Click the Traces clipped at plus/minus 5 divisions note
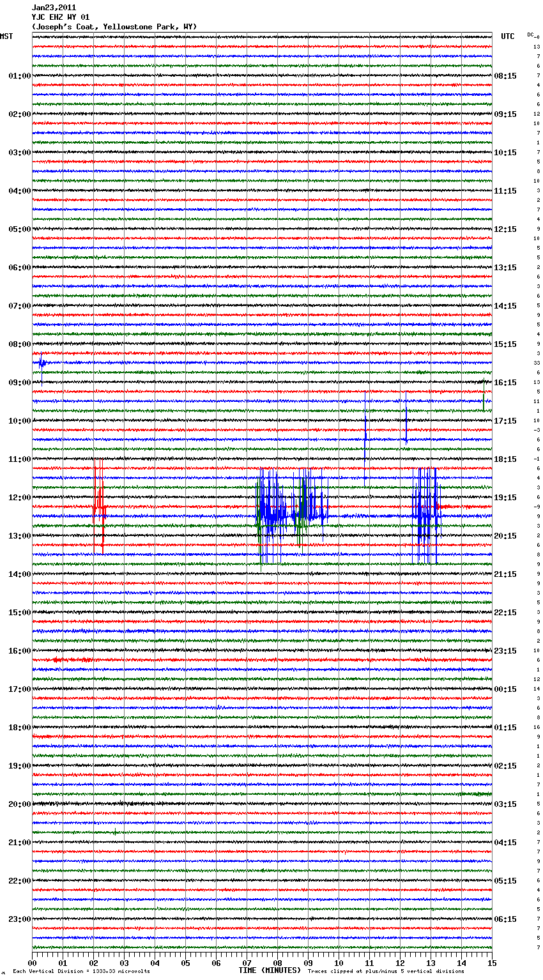Screen dimensions: 543x980 pyautogui.click(x=386, y=971)
